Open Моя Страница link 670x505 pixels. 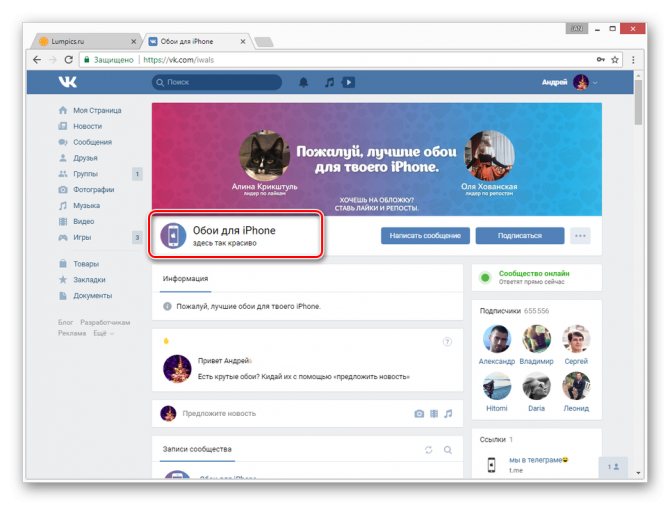click(x=97, y=110)
